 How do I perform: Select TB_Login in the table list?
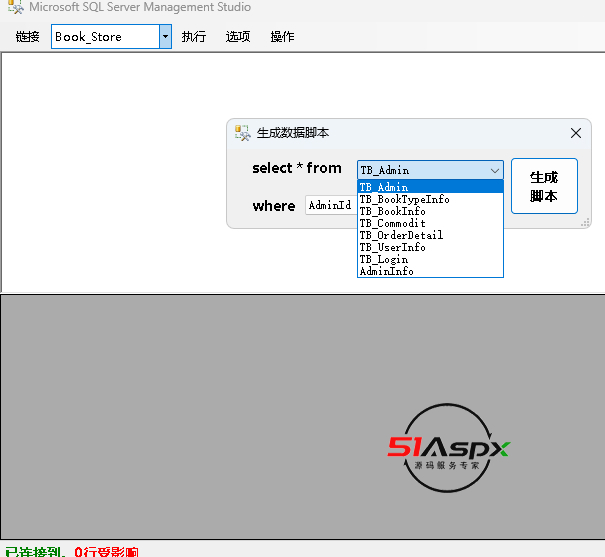(x=430, y=259)
